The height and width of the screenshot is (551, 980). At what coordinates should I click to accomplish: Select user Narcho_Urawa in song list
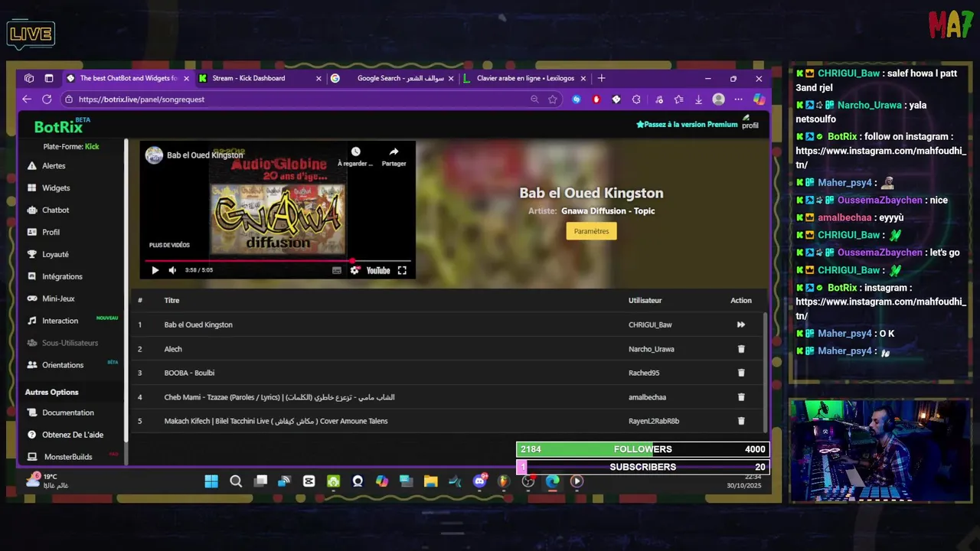point(652,349)
